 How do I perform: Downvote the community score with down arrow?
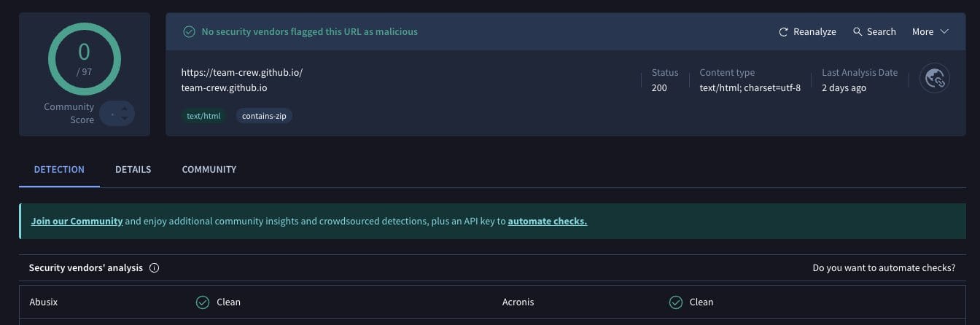click(125, 118)
